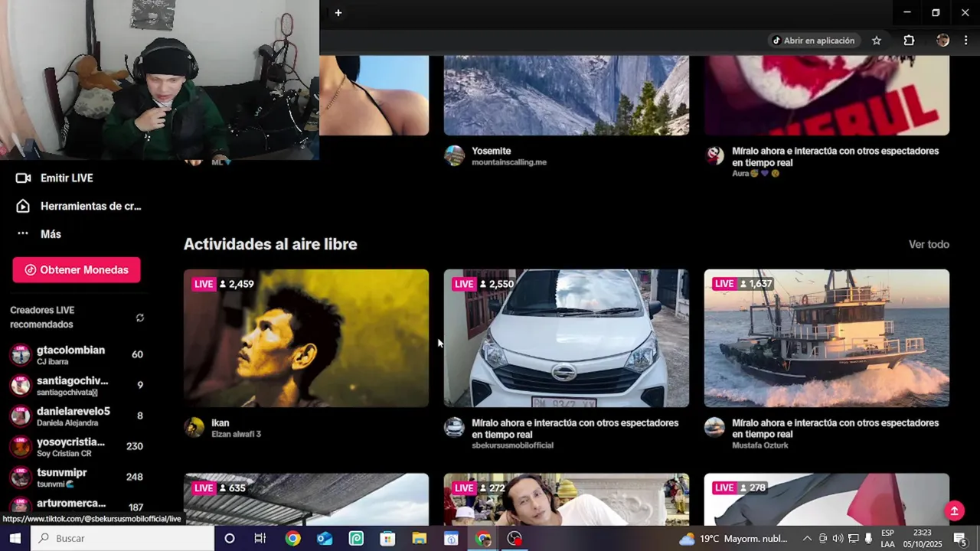Switch the ESP LAA input language
980x551 pixels.
pyautogui.click(x=888, y=539)
